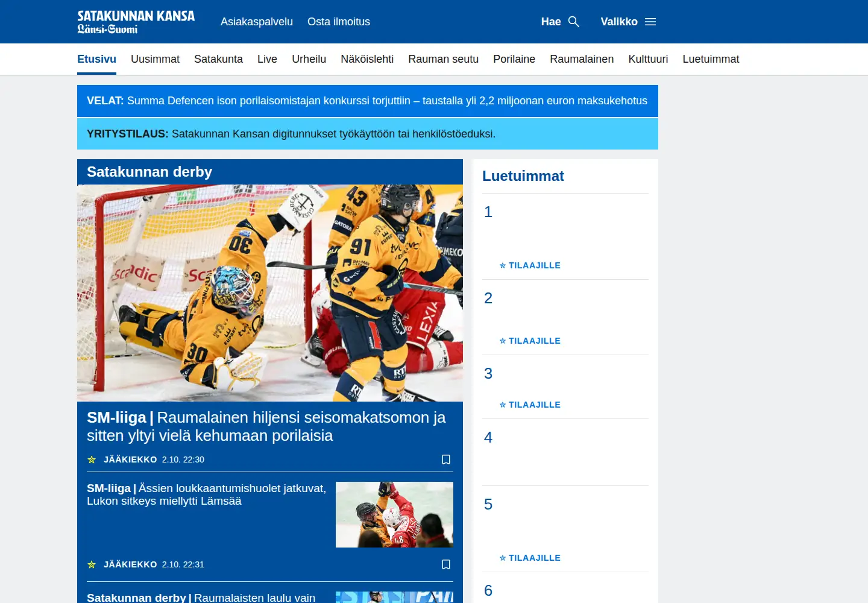
Task: Open the Satakunta section tab
Action: [x=218, y=59]
